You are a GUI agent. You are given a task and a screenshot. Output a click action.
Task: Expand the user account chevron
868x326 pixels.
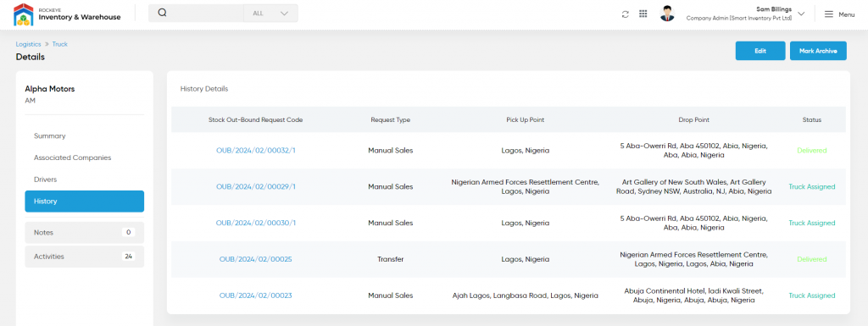pyautogui.click(x=801, y=14)
